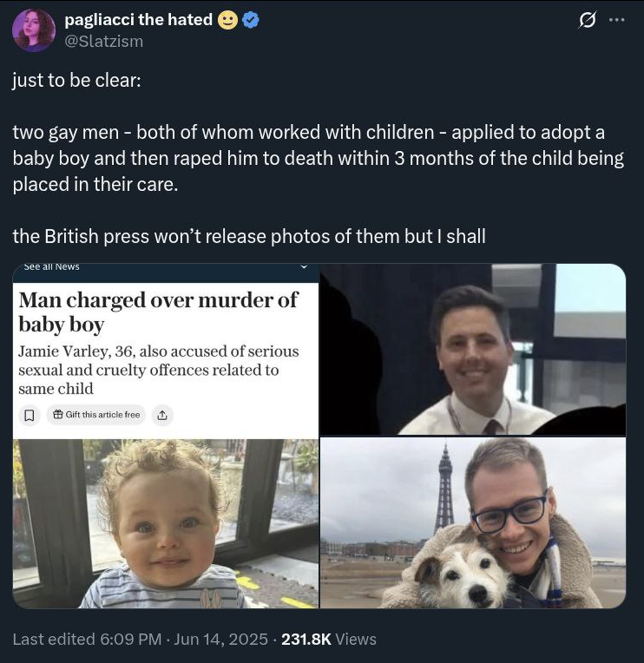Open the Grok explain icon
644x663 pixels.
coord(586,20)
